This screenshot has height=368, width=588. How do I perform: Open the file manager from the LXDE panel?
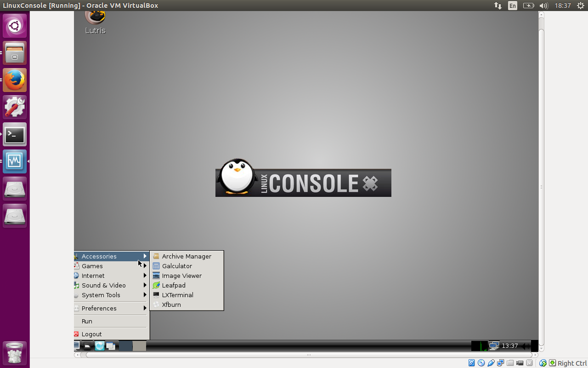click(x=87, y=346)
